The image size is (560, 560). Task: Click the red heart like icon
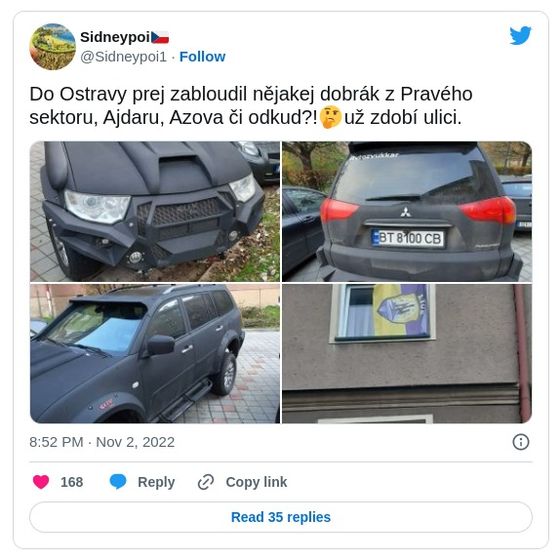pyautogui.click(x=41, y=482)
